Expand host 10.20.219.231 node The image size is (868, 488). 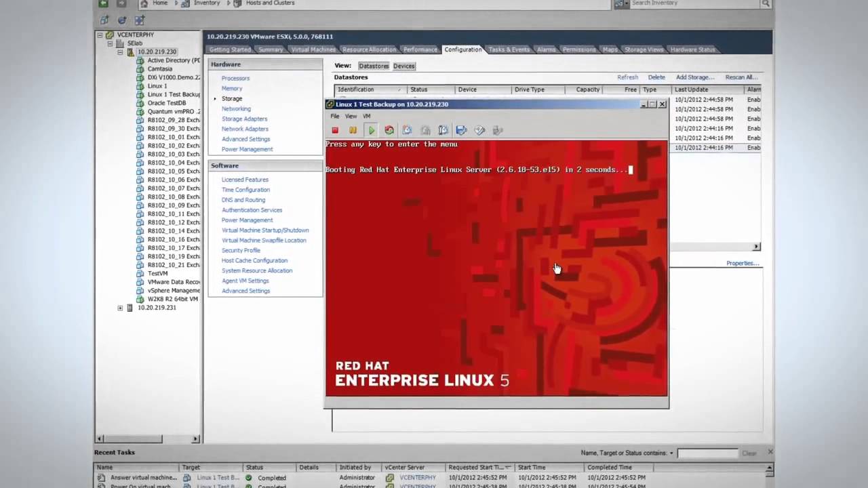click(120, 308)
